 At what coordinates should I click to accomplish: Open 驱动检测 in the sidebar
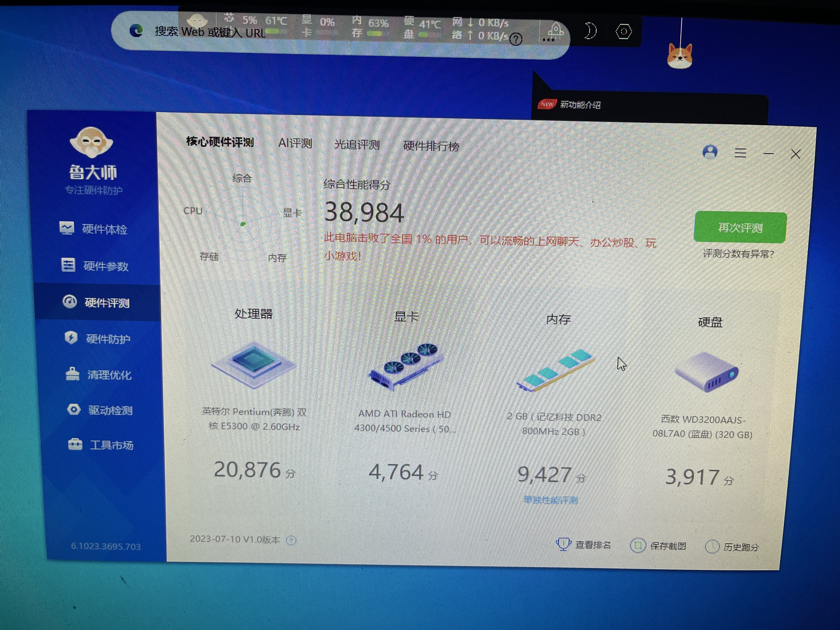point(100,410)
